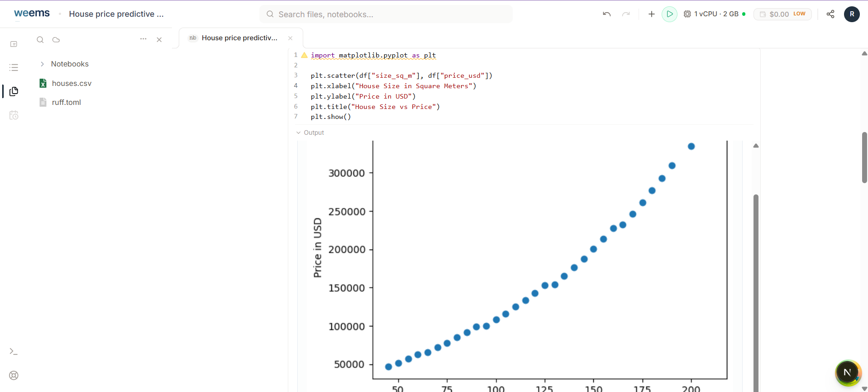Open the 1 vCPU 2 GB compute selector
The height and width of the screenshot is (392, 868).
714,14
